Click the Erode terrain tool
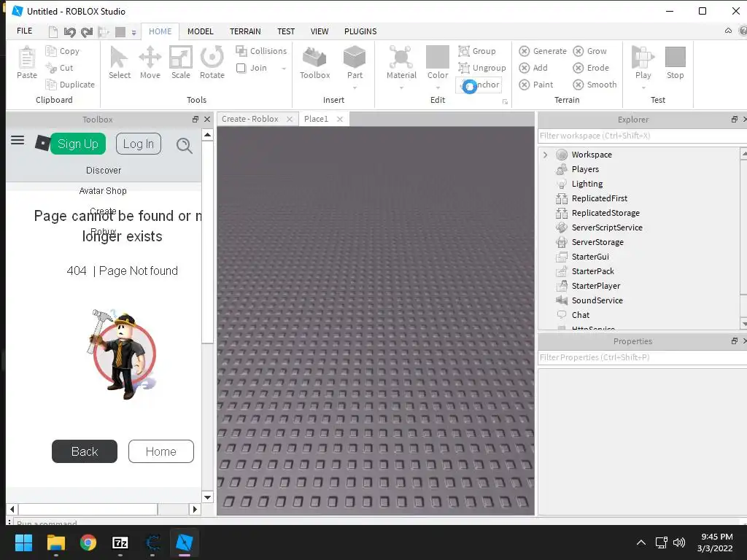The width and height of the screenshot is (747, 560). click(x=591, y=68)
